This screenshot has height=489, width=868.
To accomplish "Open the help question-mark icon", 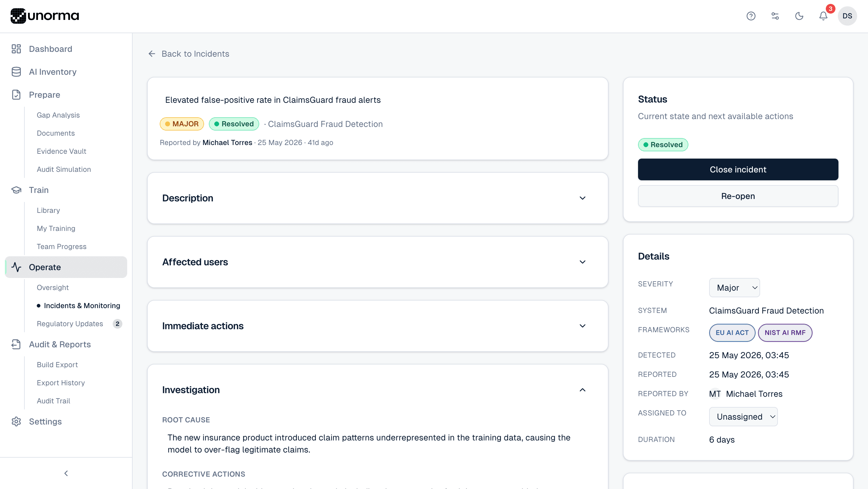I will (x=751, y=16).
